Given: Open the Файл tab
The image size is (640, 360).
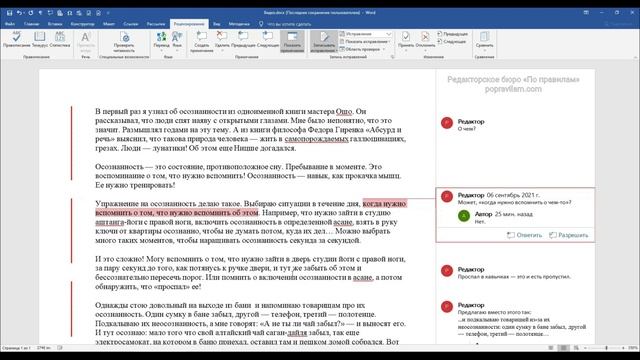Looking at the screenshot, I should coord(10,24).
